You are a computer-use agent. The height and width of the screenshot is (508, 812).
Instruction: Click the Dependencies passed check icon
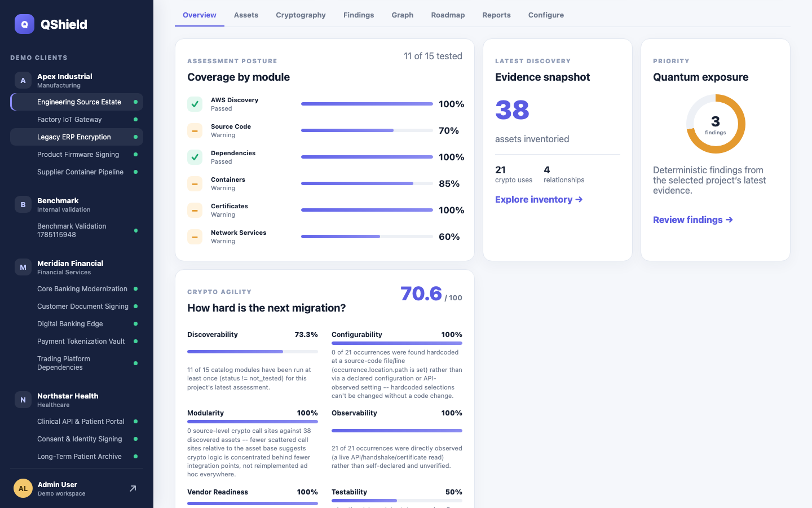coord(195,157)
